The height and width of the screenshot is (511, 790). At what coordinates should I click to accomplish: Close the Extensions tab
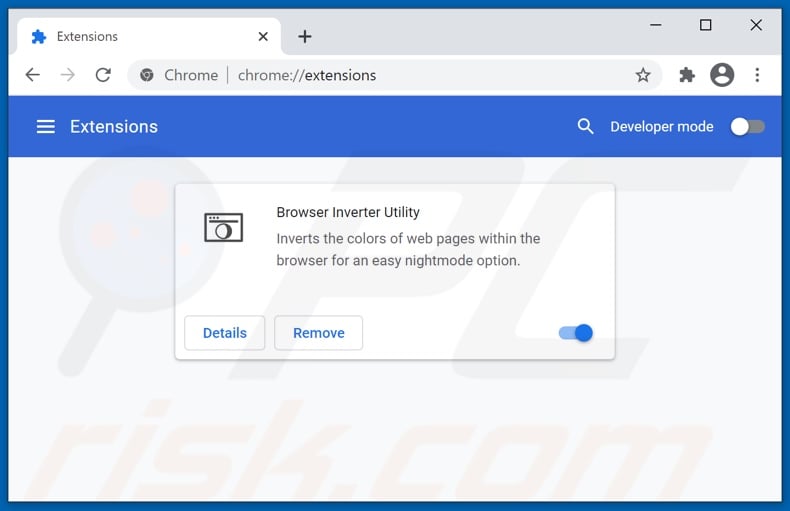click(x=263, y=36)
